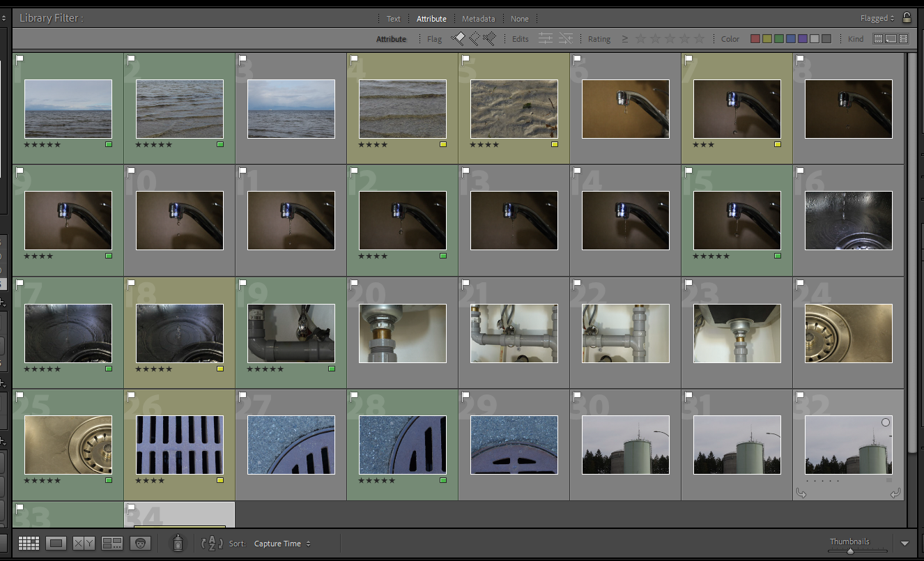Expand the toolbar content menu arrow
The height and width of the screenshot is (561, 924).
pos(904,544)
